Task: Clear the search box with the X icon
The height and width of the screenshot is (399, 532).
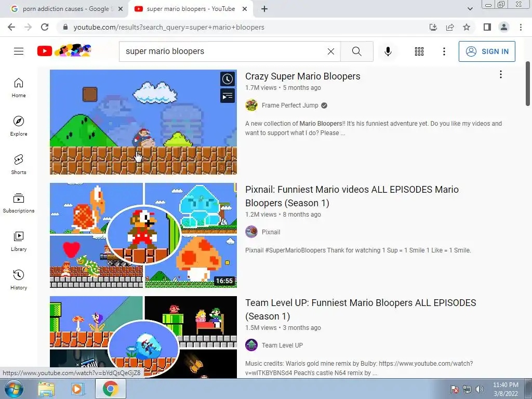Action: [x=331, y=51]
